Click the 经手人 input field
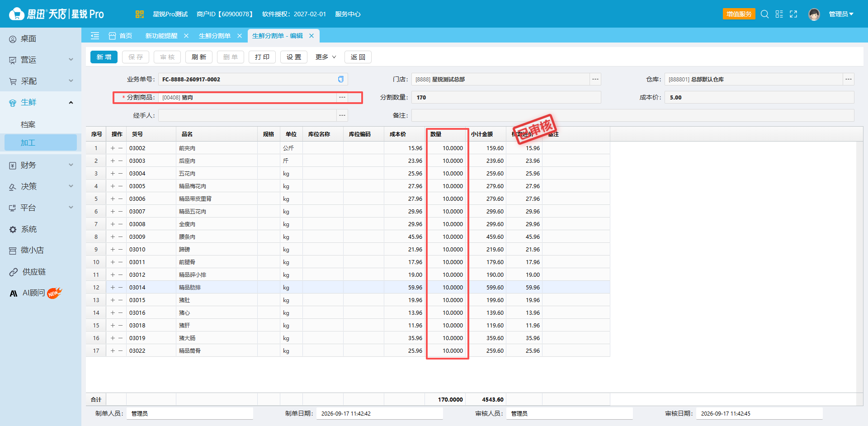Screen dimensions: 868x426 (x=247, y=115)
